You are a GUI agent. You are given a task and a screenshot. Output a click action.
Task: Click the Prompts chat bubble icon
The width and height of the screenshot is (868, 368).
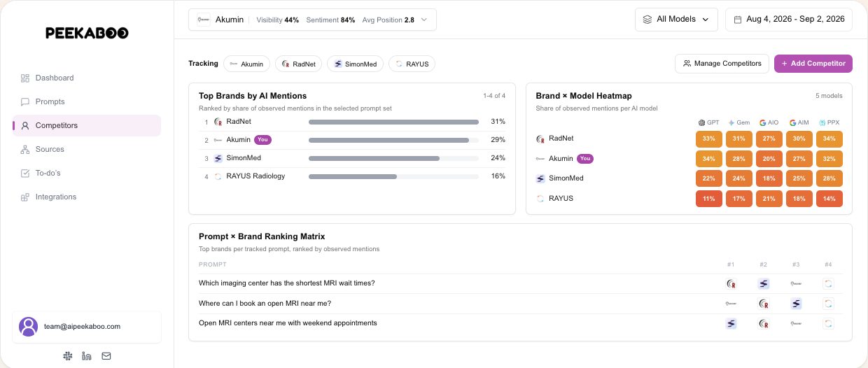coord(25,101)
